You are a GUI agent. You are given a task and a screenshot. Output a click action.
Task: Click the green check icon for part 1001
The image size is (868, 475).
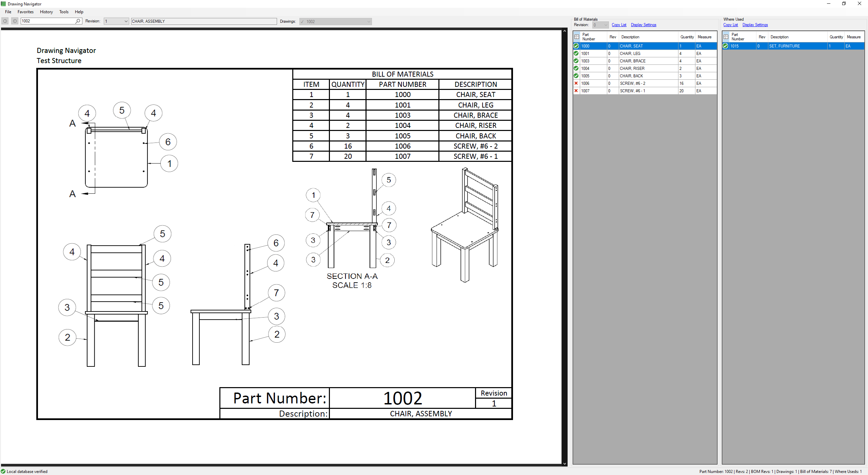coord(576,53)
